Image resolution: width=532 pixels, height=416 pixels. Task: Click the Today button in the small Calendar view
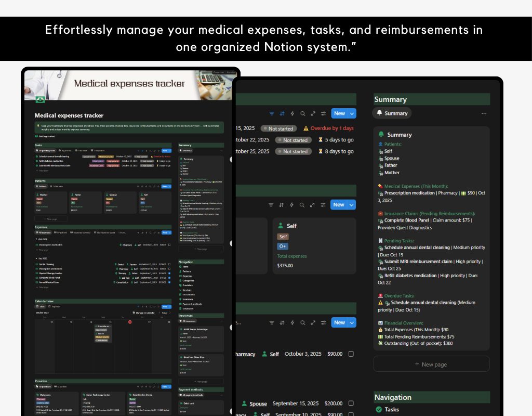(165, 313)
